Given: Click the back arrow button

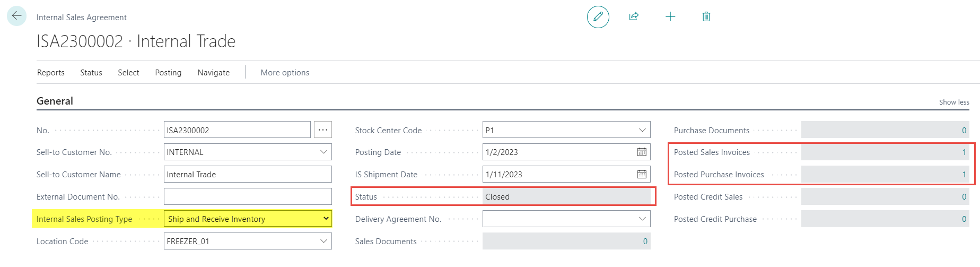Looking at the screenshot, I should point(16,16).
